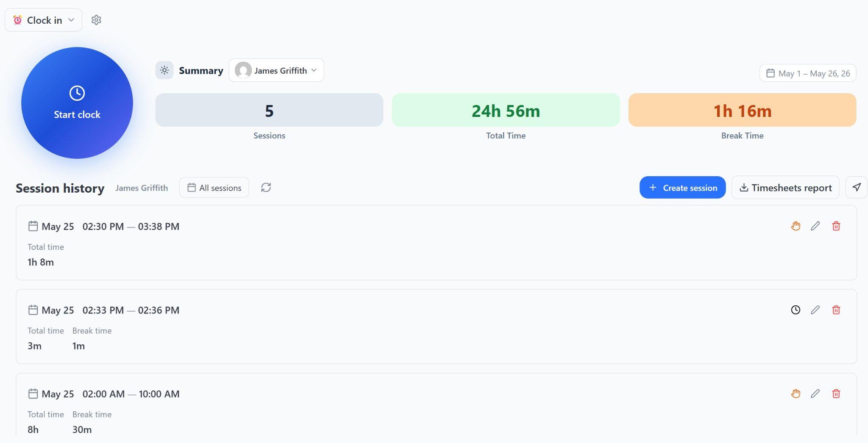Click the Session history heading
This screenshot has width=868, height=443.
60,188
